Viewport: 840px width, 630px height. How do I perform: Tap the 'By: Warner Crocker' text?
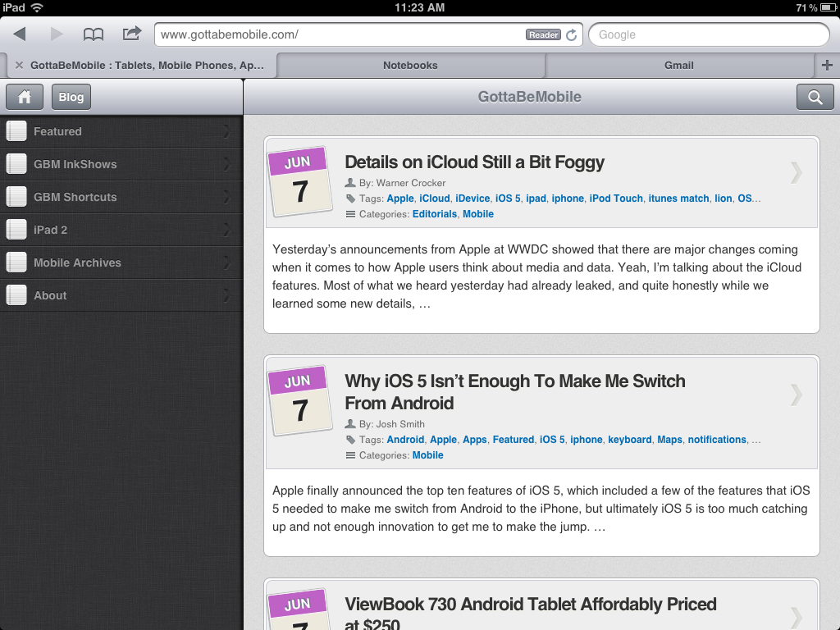coord(402,183)
